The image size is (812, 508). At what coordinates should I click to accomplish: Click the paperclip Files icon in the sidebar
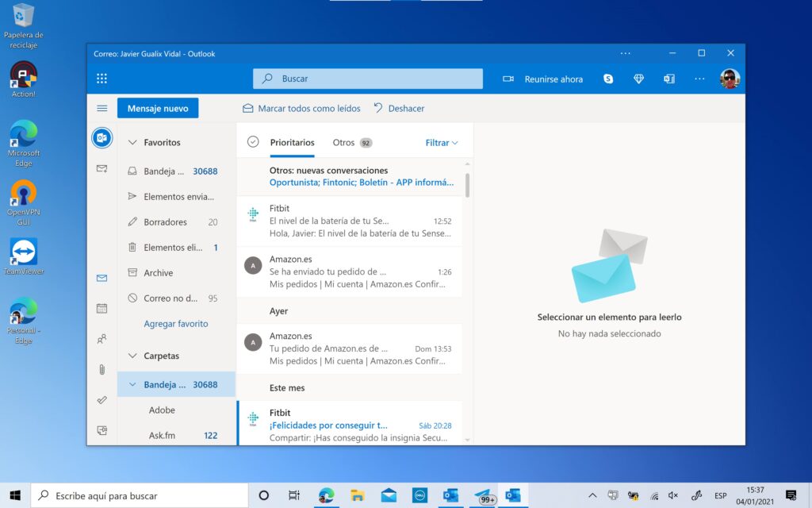pyautogui.click(x=101, y=368)
